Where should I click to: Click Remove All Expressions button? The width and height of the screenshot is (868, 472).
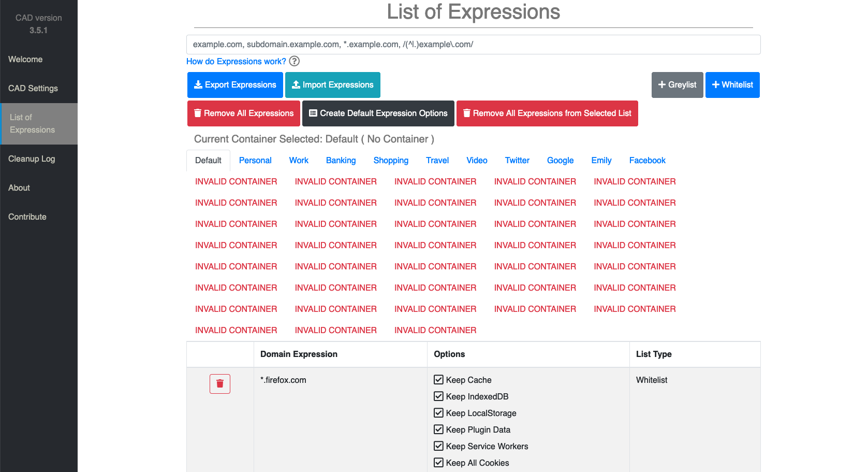click(x=244, y=113)
